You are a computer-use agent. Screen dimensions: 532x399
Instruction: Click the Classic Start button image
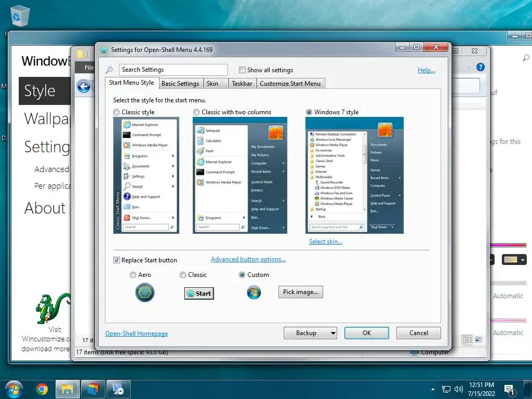(199, 294)
